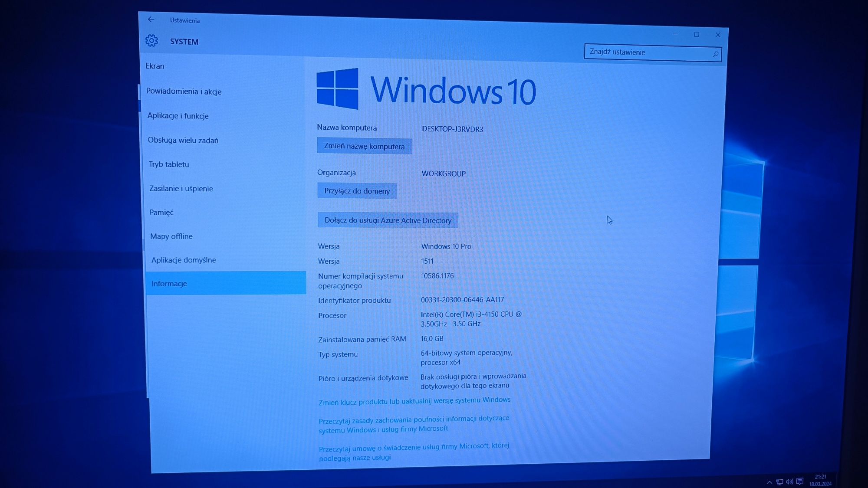Open the Przeczytaj zasady zachowania poufności link

click(414, 424)
